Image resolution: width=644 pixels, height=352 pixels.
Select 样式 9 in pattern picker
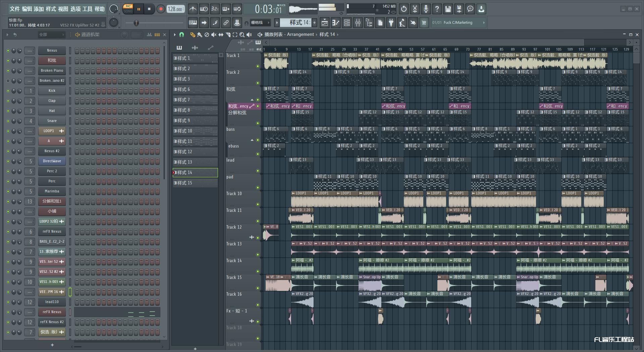click(x=195, y=121)
